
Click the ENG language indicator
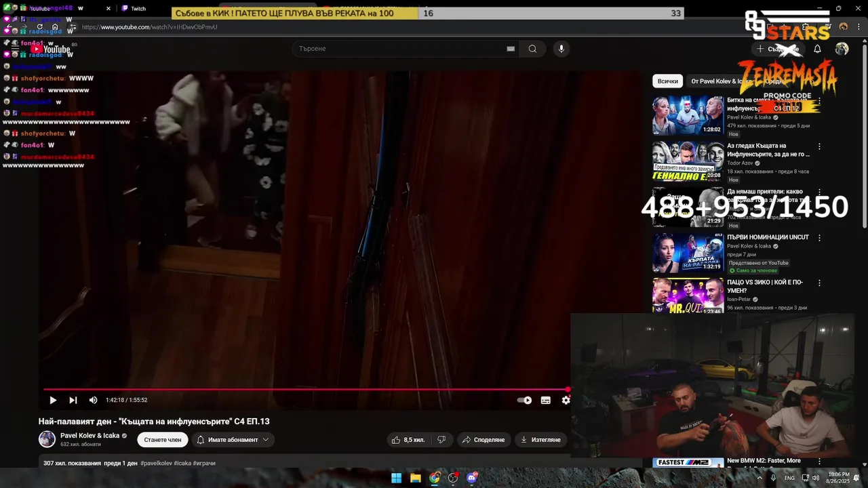coord(789,478)
